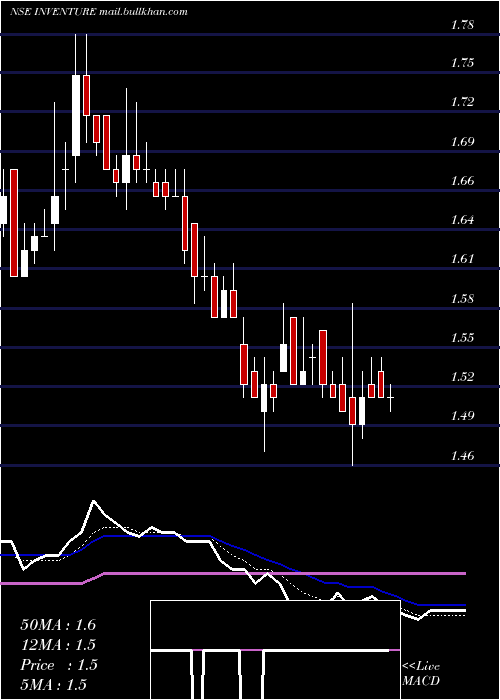Click the 12MA : 1.5 legend value
The width and height of the screenshot is (500, 700).
[x=58, y=645]
